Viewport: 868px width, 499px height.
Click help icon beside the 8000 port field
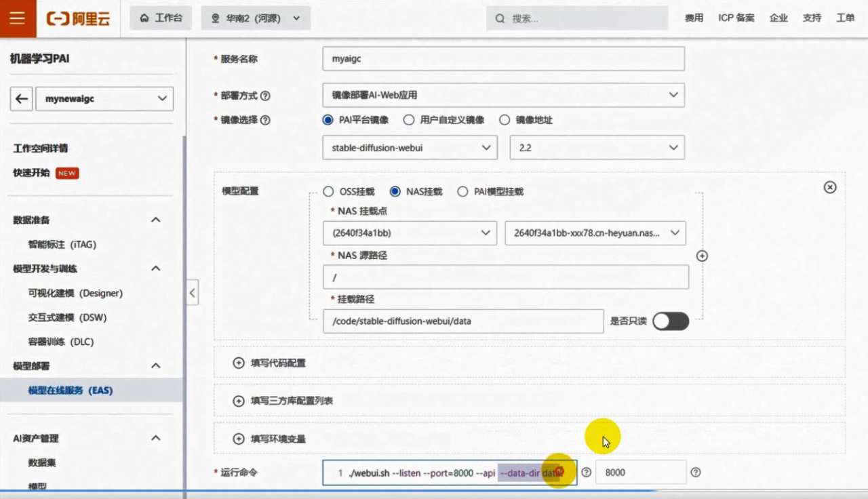point(695,473)
